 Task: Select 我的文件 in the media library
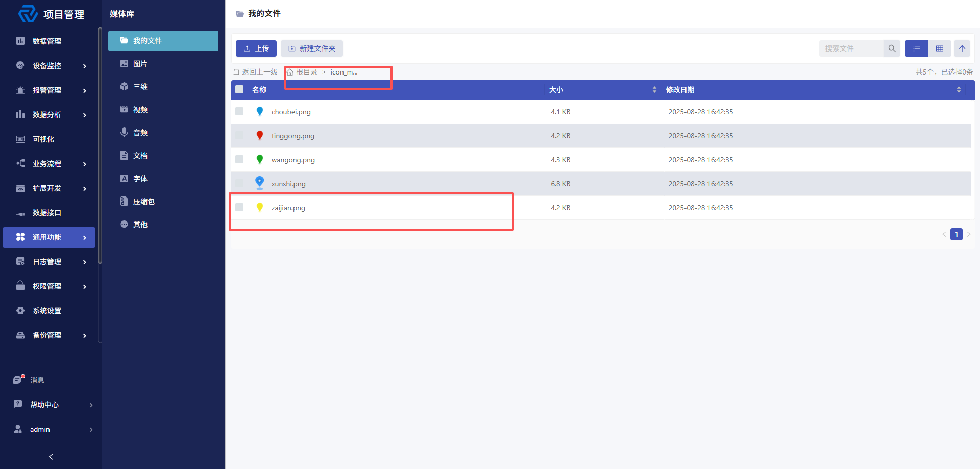[x=163, y=41]
